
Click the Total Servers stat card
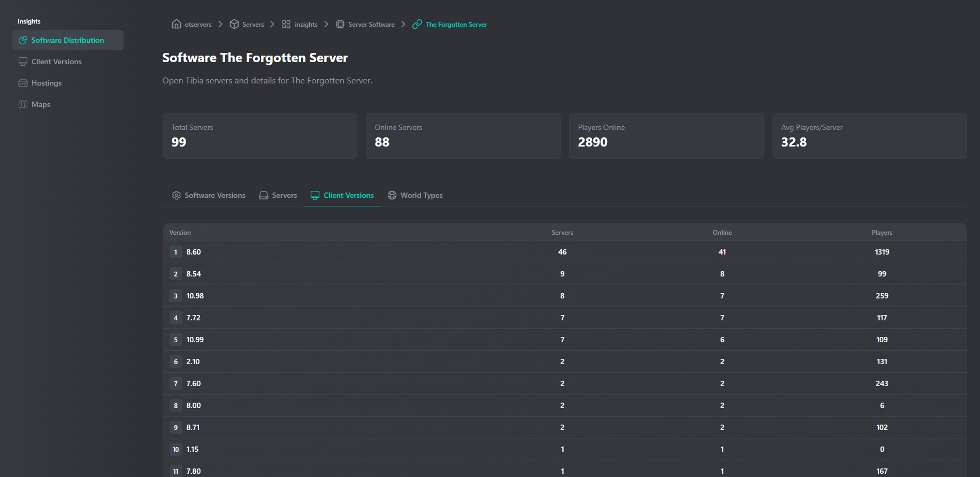[x=260, y=136]
